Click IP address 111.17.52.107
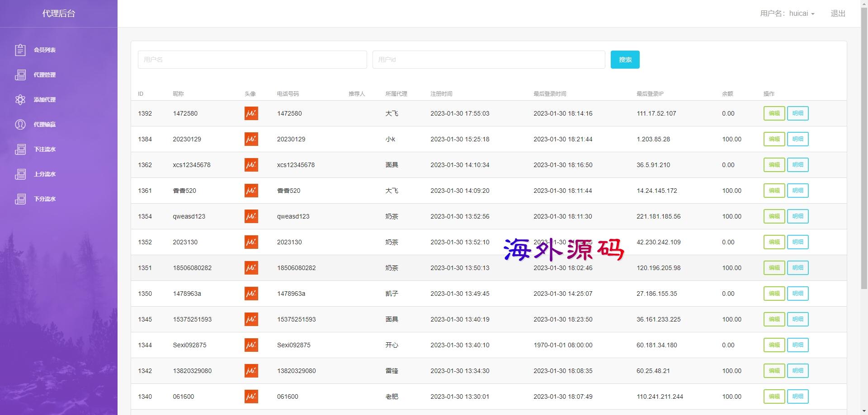 tap(656, 113)
